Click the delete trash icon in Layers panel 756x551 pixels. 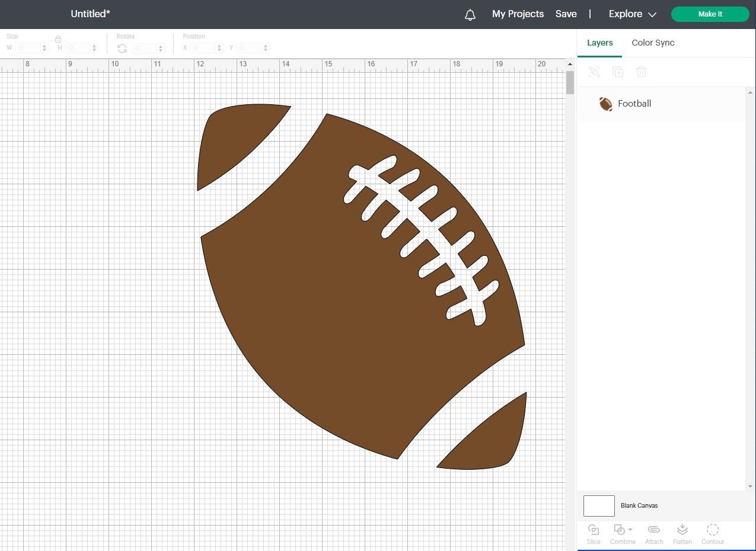click(642, 71)
